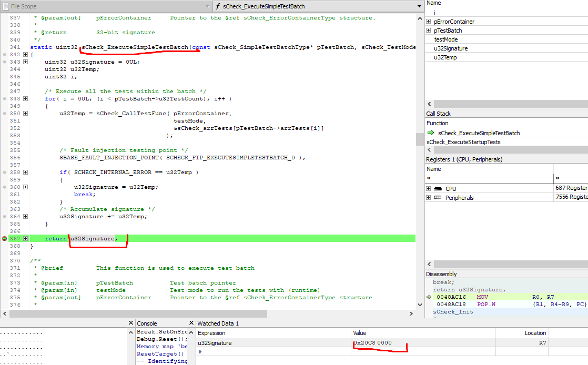Click the Registers name filter field

[489, 178]
